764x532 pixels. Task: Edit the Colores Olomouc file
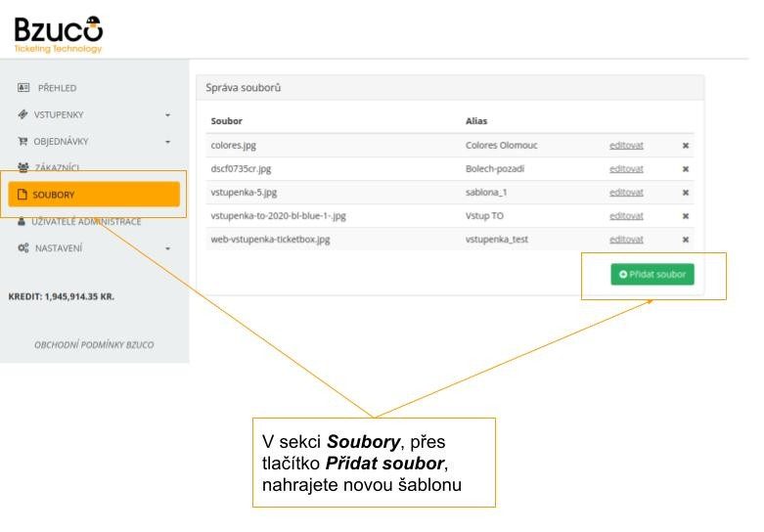click(x=626, y=146)
